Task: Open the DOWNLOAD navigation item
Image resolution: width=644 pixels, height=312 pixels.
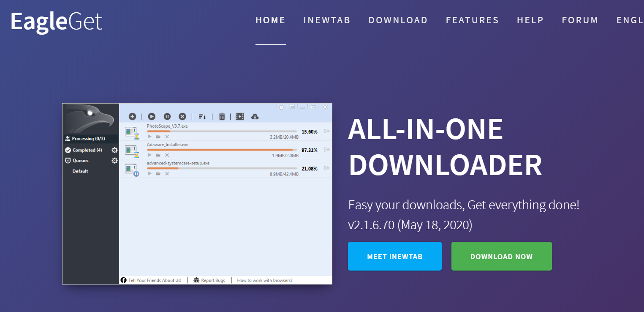Action: pyautogui.click(x=398, y=20)
